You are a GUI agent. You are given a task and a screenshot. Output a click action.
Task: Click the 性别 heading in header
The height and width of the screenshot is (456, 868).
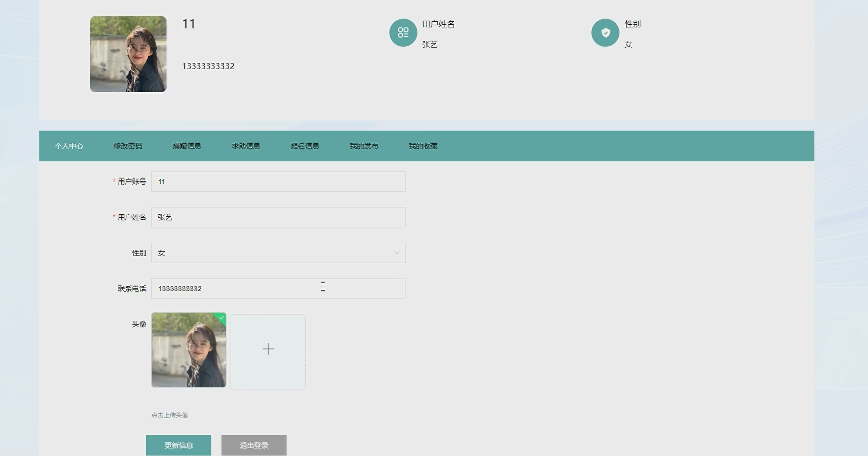[633, 24]
